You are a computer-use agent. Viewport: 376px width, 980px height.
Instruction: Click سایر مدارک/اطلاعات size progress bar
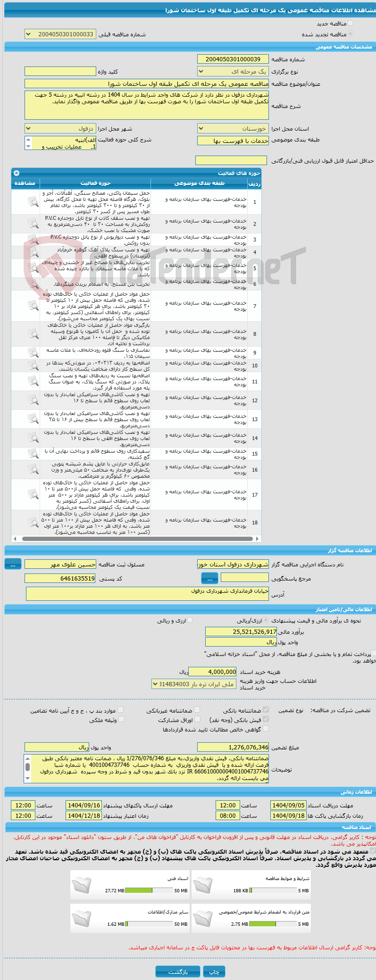pos(149,924)
